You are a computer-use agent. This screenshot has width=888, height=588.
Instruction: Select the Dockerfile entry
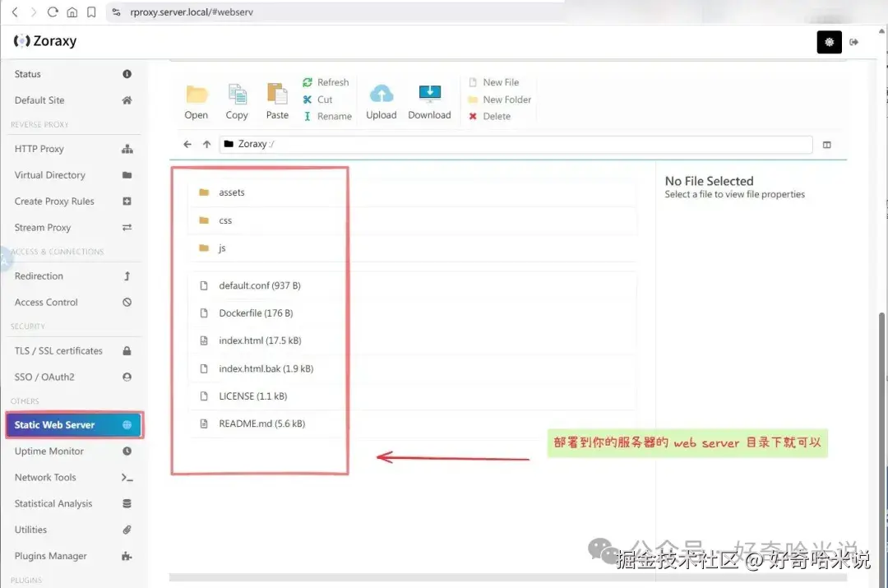point(412,313)
